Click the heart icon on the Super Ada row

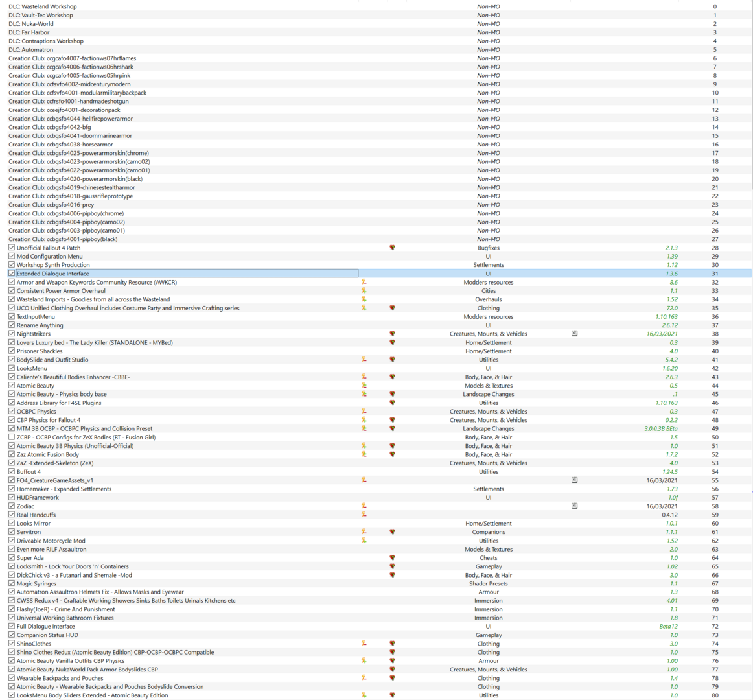(392, 558)
